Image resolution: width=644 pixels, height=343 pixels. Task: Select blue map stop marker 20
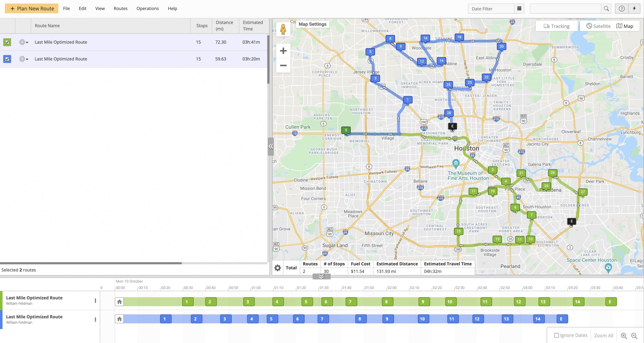501,47
